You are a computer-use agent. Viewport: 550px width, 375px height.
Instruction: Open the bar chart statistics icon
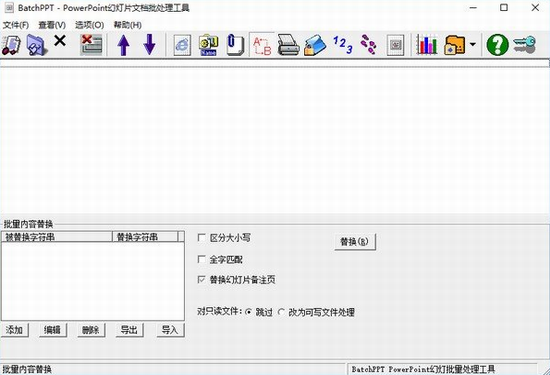426,45
